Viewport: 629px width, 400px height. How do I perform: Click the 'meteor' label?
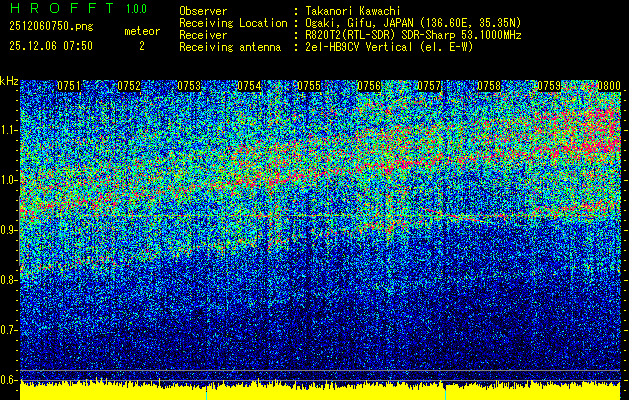[142, 31]
